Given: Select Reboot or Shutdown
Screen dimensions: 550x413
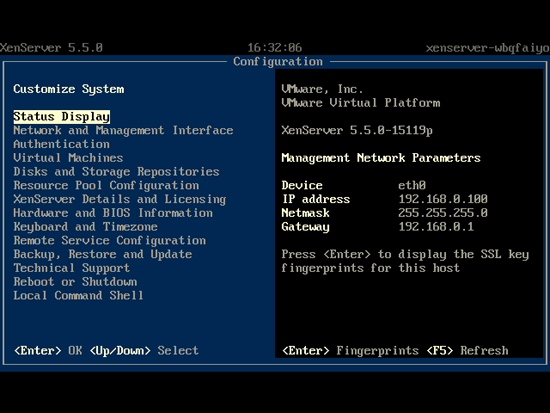Looking at the screenshot, I should coord(75,282).
